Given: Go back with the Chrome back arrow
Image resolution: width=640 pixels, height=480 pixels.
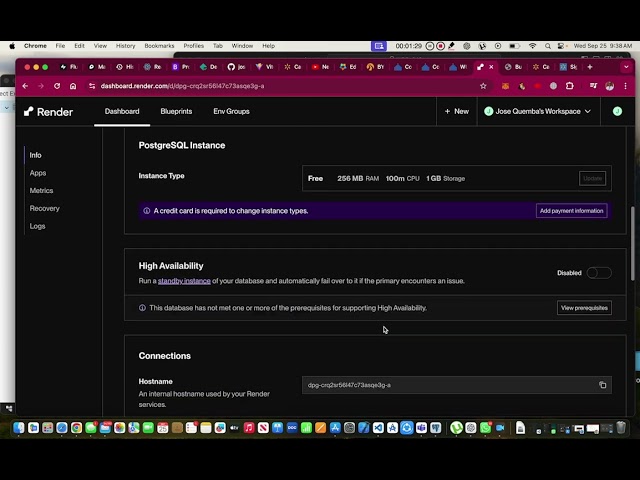Looking at the screenshot, I should tap(25, 86).
